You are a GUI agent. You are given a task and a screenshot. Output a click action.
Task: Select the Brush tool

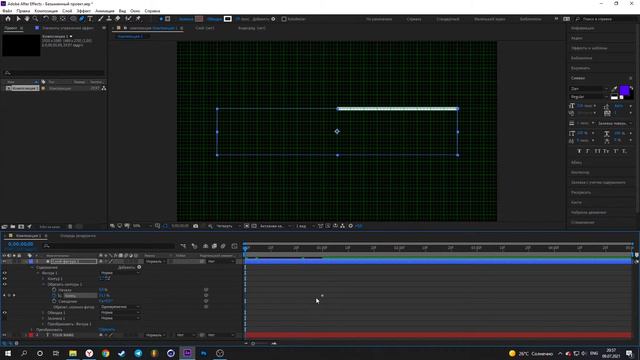tap(101, 19)
